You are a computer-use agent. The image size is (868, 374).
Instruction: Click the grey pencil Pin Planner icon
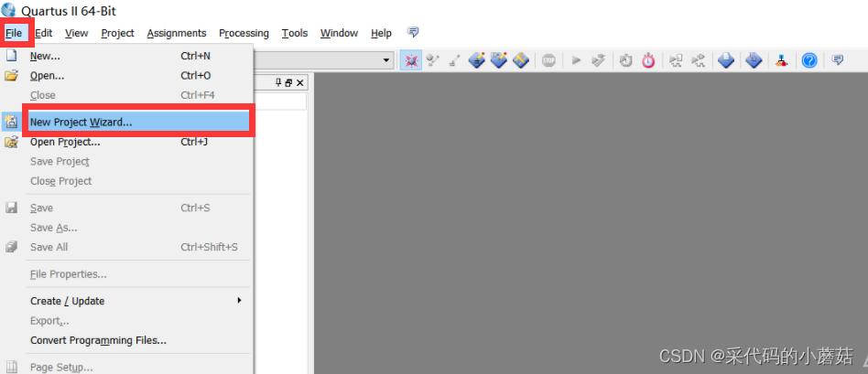454,60
